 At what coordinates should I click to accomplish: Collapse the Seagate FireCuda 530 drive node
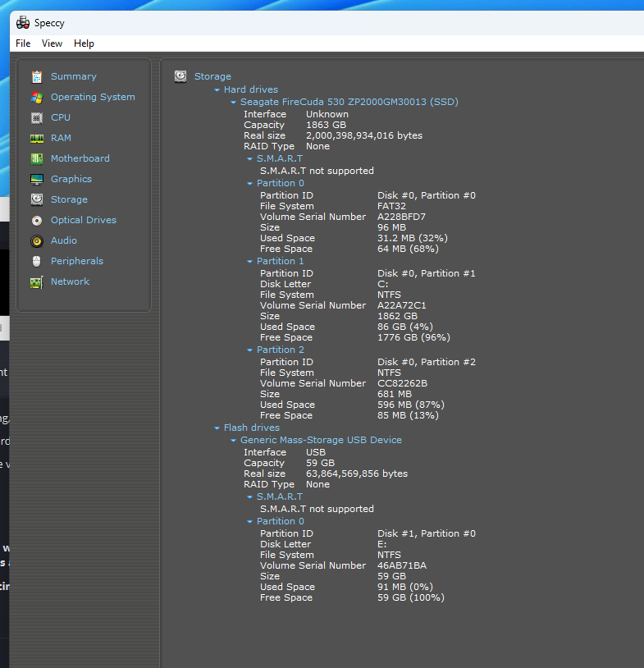tap(233, 103)
